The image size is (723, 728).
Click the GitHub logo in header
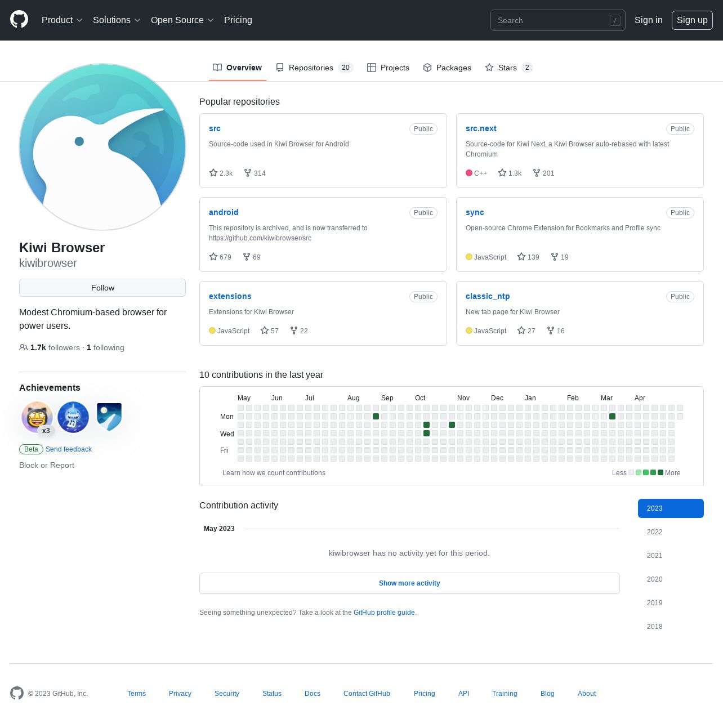pos(19,20)
